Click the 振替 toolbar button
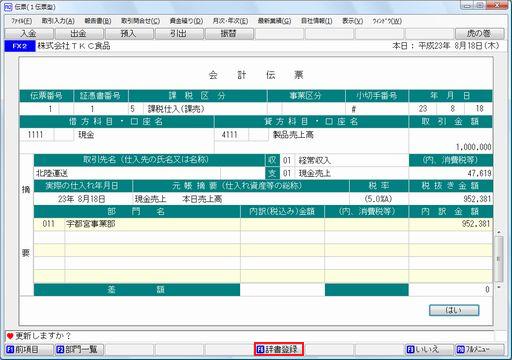Viewport: 512px width, 360px height. tap(229, 34)
